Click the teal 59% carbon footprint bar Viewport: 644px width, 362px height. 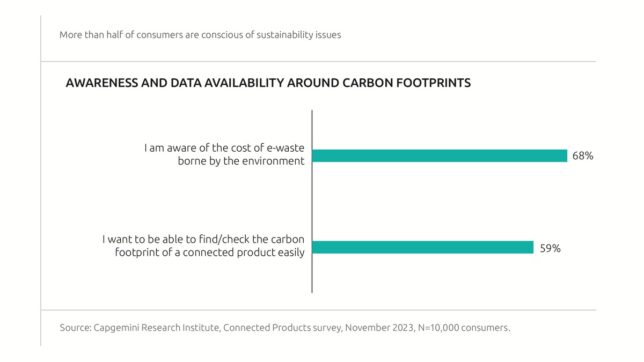point(422,247)
